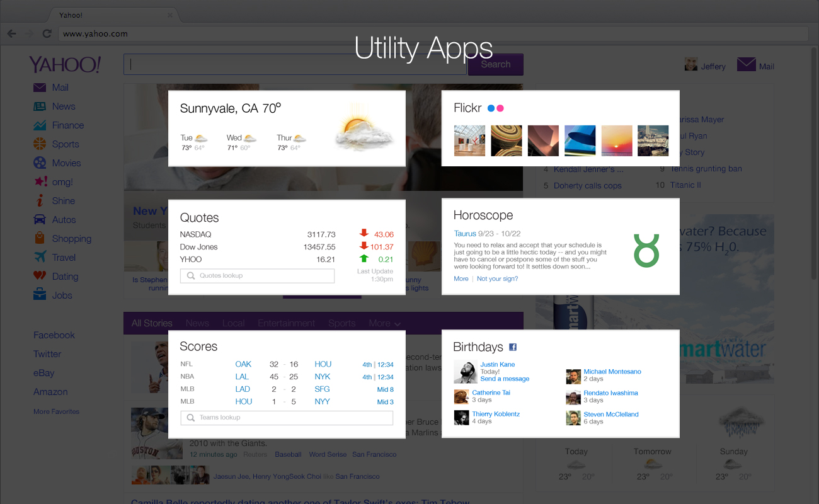Open the Flickr blue shape thumbnail
Viewport: 819px width, 504px height.
click(x=580, y=140)
